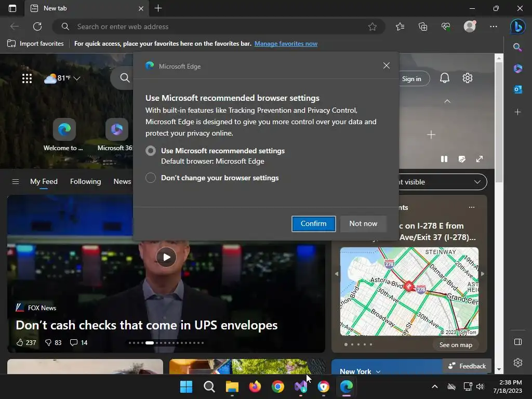The height and width of the screenshot is (399, 532).
Task: Open traffic card more options ellipsis
Action: point(472,207)
